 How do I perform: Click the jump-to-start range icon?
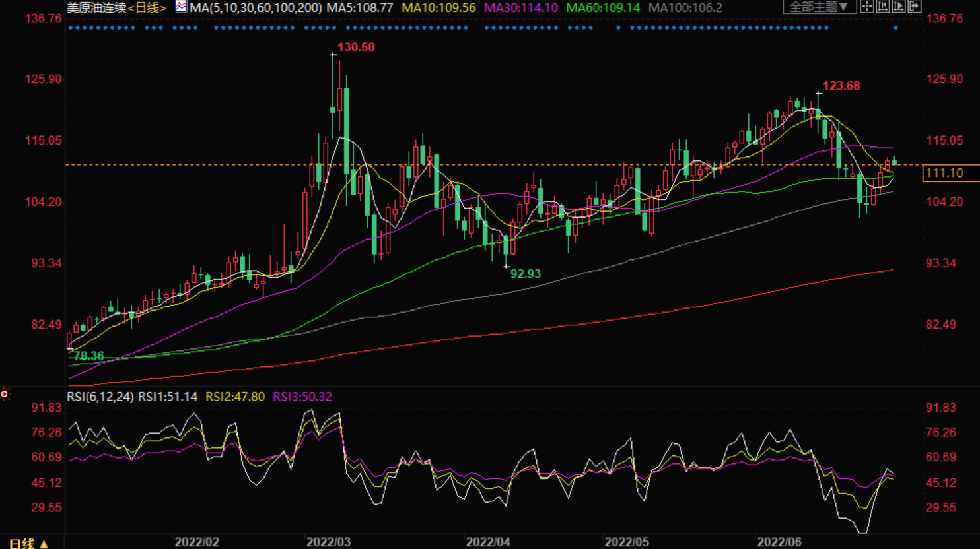[x=883, y=7]
